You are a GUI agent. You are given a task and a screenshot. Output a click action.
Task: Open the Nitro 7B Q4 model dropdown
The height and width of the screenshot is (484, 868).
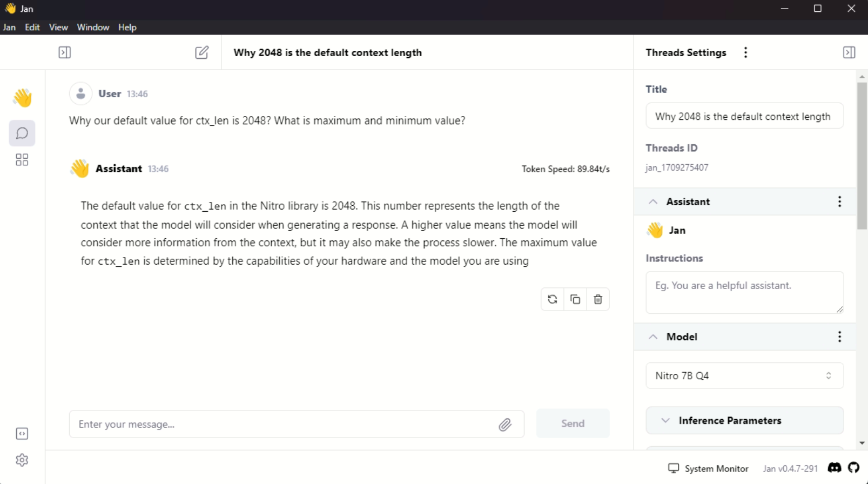(744, 375)
